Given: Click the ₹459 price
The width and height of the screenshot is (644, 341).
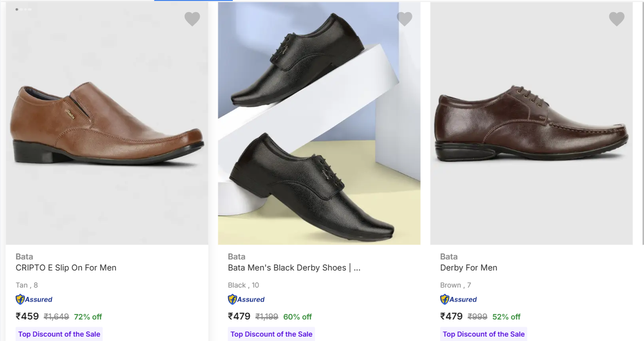Looking at the screenshot, I should pyautogui.click(x=28, y=317).
